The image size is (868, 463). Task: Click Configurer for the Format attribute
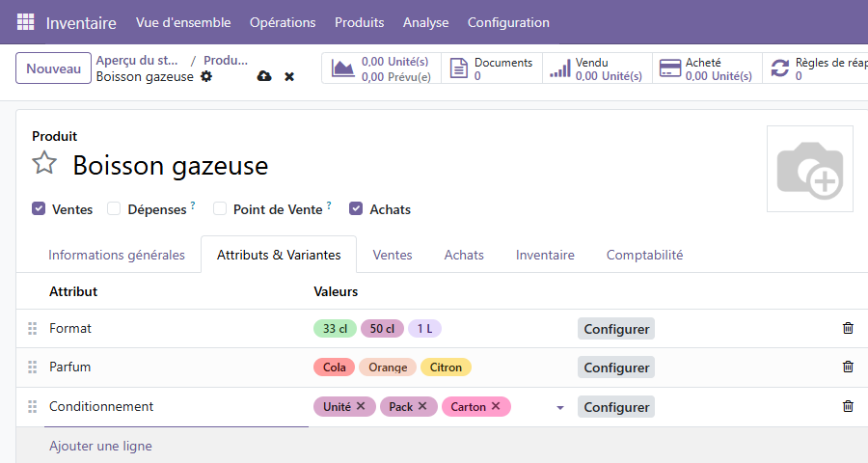pos(616,328)
